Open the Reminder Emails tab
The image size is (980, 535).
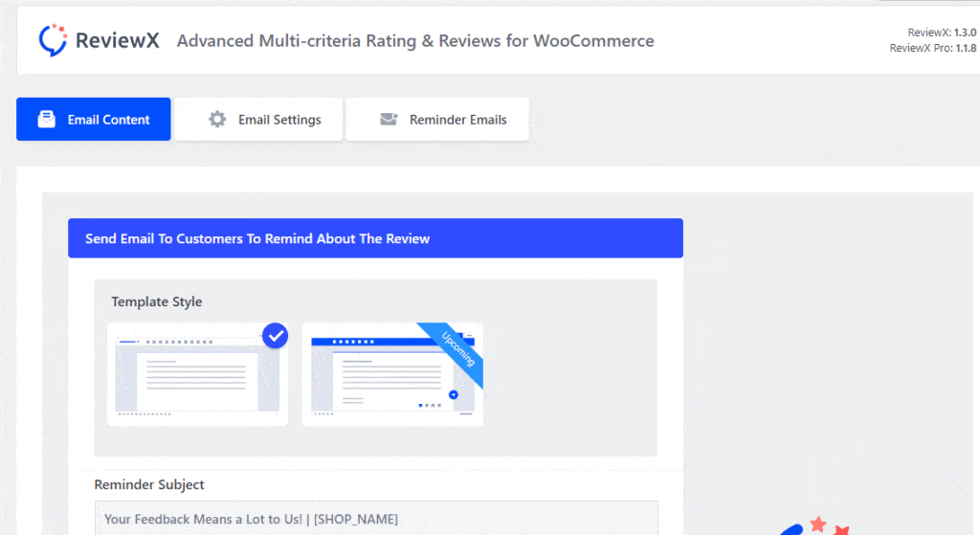437,119
